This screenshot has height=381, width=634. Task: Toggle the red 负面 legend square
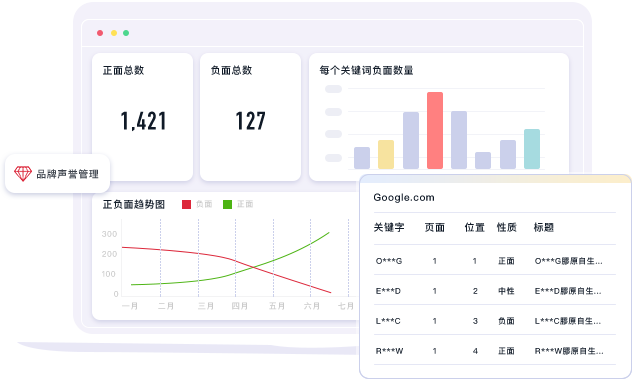(x=186, y=204)
